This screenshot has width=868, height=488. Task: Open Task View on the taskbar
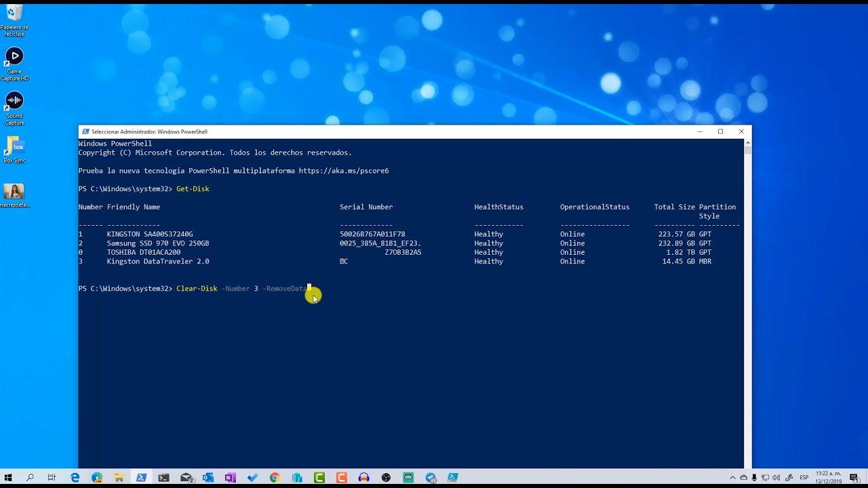(x=52, y=478)
